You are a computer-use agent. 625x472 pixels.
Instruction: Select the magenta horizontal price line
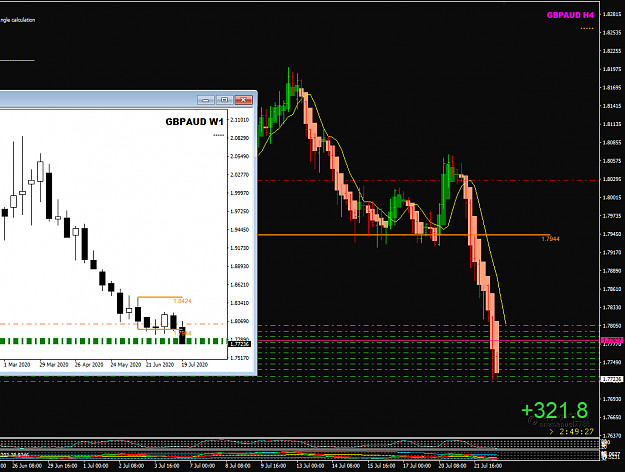428,341
